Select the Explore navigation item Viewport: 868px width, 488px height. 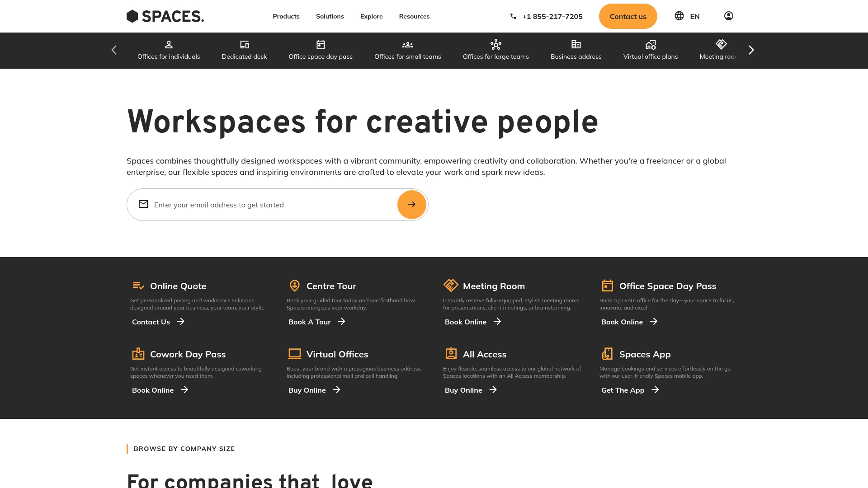click(x=371, y=16)
